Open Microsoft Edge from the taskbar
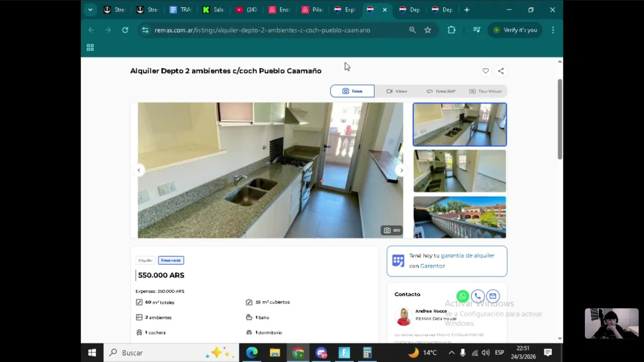The image size is (644, 362). click(x=252, y=352)
